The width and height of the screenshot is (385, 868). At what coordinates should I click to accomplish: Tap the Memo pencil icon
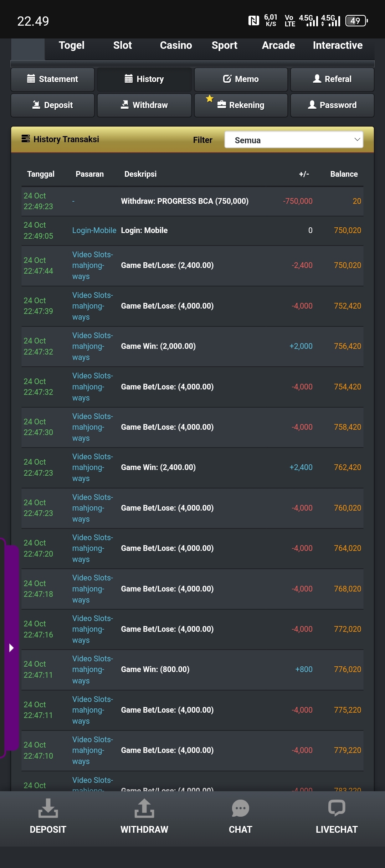pyautogui.click(x=227, y=79)
